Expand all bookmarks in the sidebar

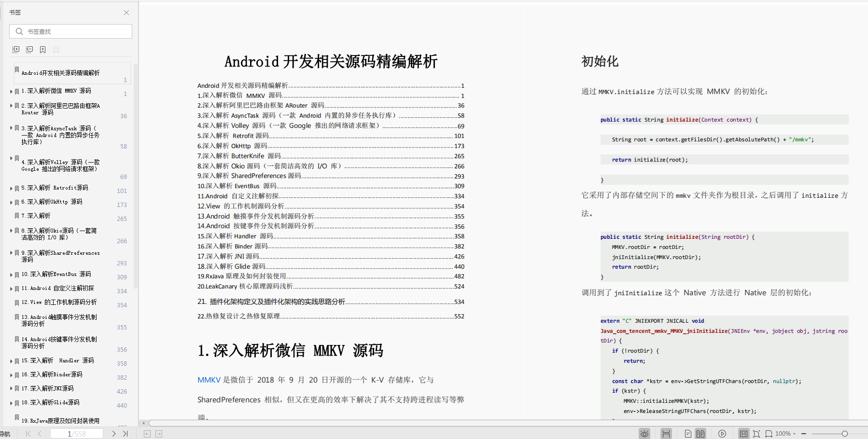point(16,49)
